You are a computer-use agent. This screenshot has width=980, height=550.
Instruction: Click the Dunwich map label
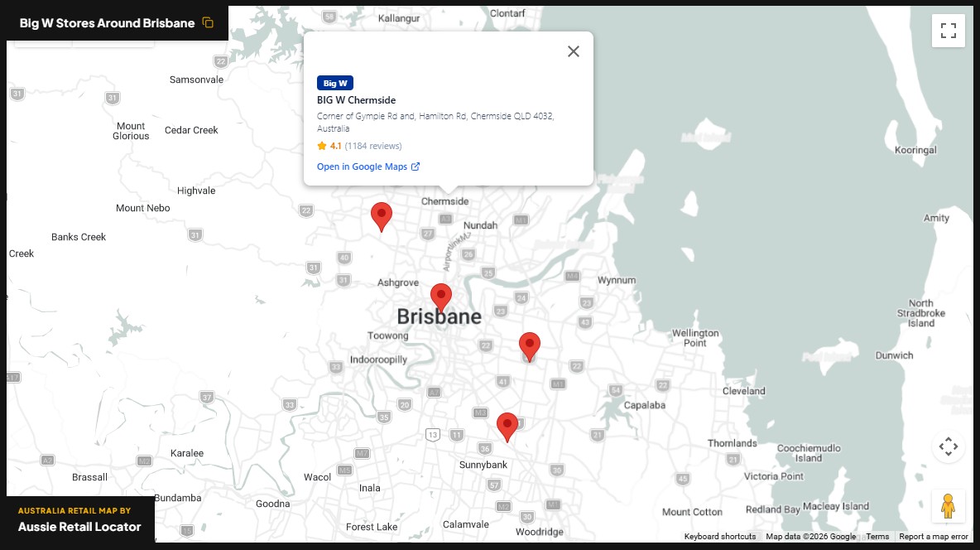point(895,355)
